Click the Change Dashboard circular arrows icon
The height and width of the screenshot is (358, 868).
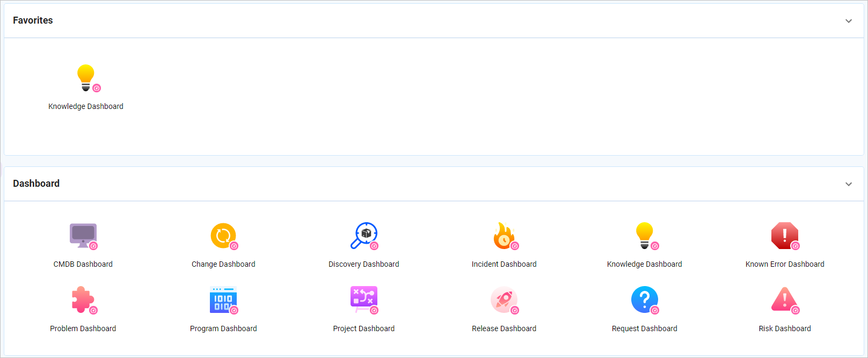click(223, 236)
